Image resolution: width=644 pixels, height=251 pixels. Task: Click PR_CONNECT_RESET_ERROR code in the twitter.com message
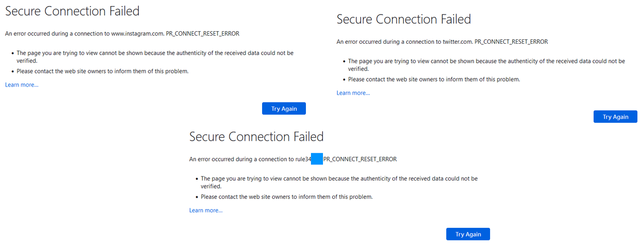(511, 42)
